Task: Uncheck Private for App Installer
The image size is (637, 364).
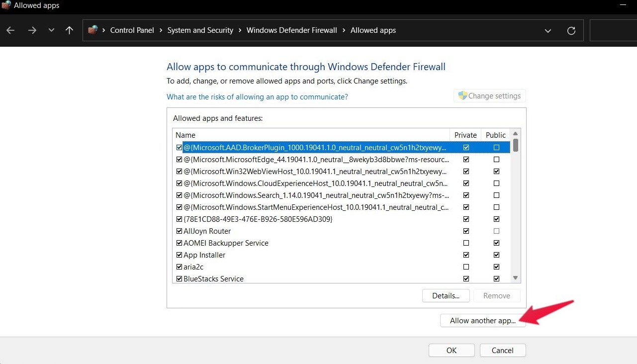Action: pos(466,255)
